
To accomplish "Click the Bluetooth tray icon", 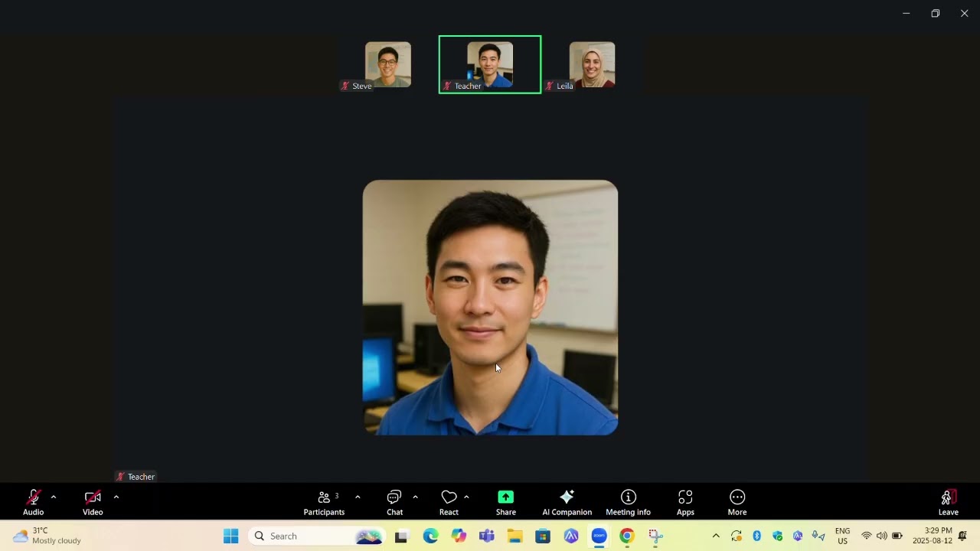I will click(x=757, y=536).
